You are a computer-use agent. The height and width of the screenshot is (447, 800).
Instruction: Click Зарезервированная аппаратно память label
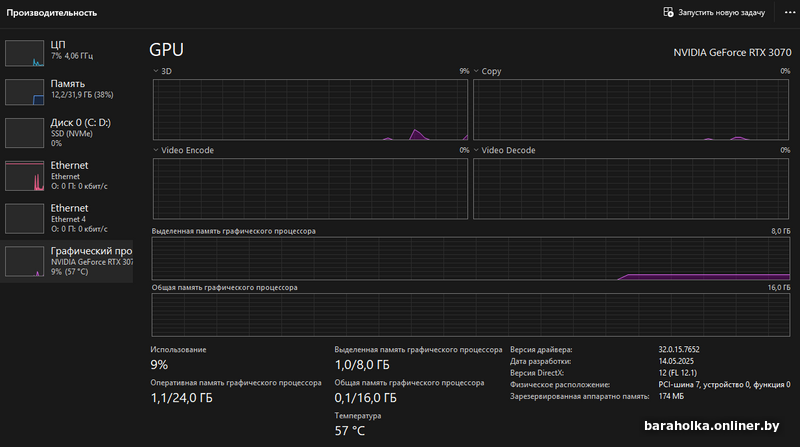pos(580,396)
